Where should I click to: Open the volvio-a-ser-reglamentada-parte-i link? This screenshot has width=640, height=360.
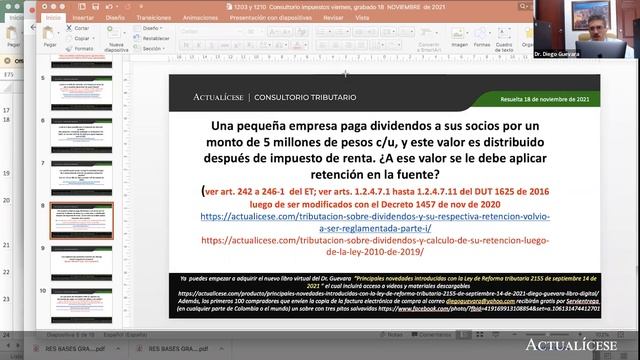click(375, 222)
